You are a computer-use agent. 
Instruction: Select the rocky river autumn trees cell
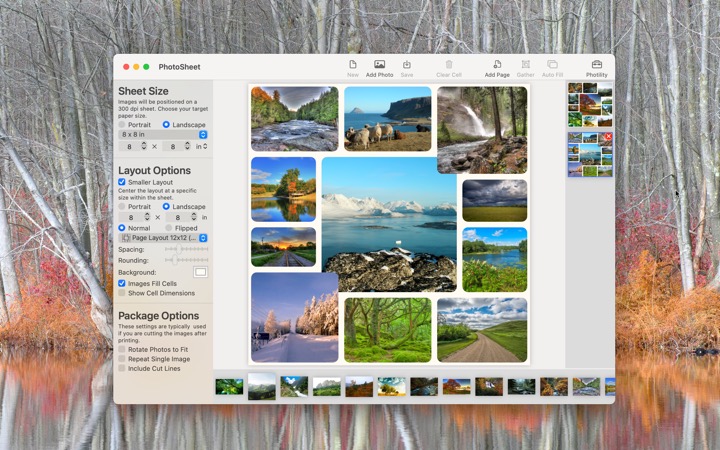coord(295,119)
